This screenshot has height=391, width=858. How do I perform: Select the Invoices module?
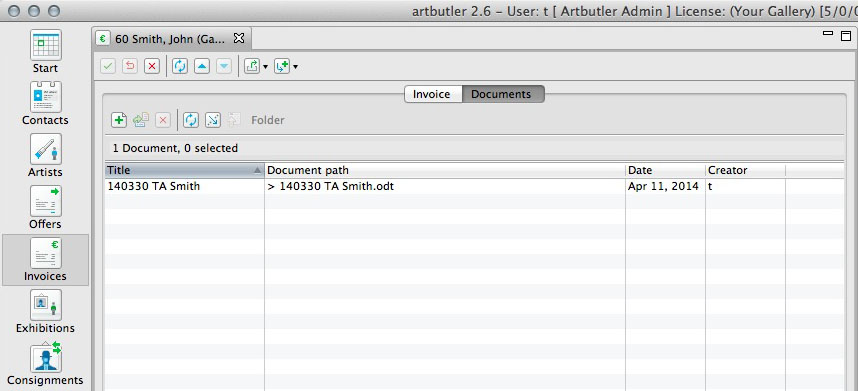[45, 260]
